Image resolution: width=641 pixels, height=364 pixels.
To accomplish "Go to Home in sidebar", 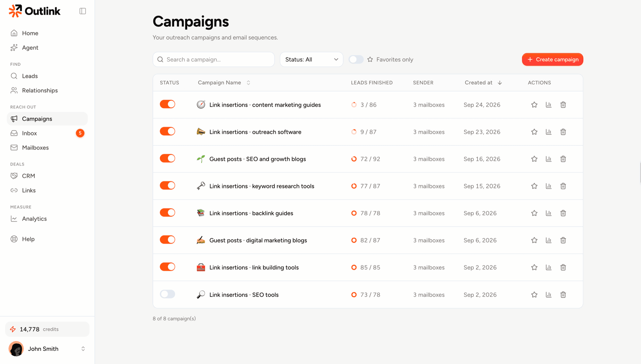I will [47, 33].
